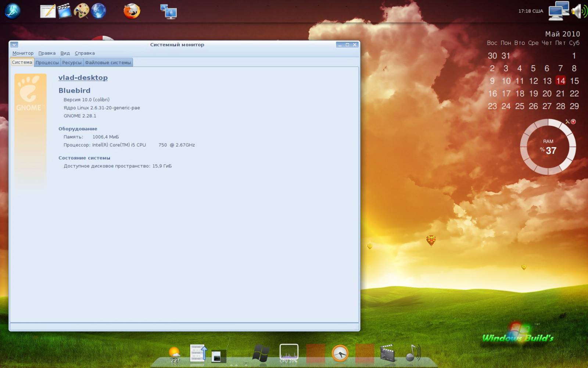Open RAM widget settings wrench icon
588x368 pixels.
tap(567, 121)
